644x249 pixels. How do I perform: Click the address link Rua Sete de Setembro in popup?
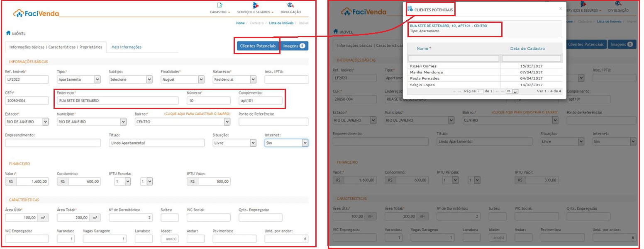point(448,26)
